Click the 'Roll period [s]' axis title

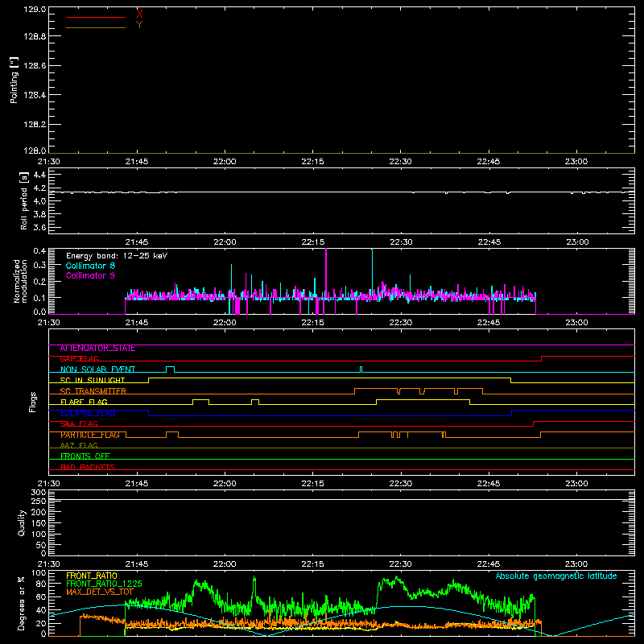click(24, 200)
